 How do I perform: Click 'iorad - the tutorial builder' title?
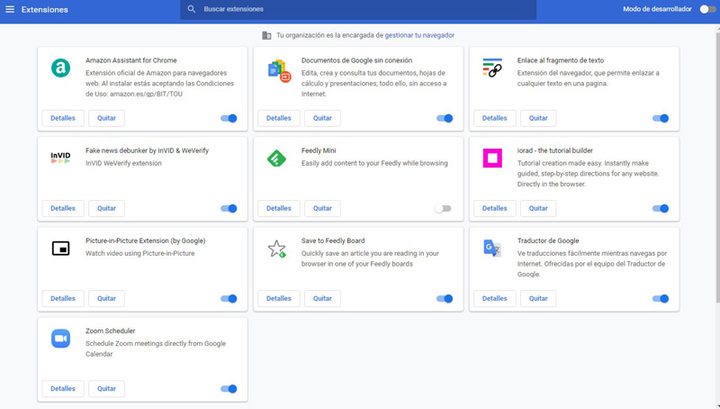(555, 151)
